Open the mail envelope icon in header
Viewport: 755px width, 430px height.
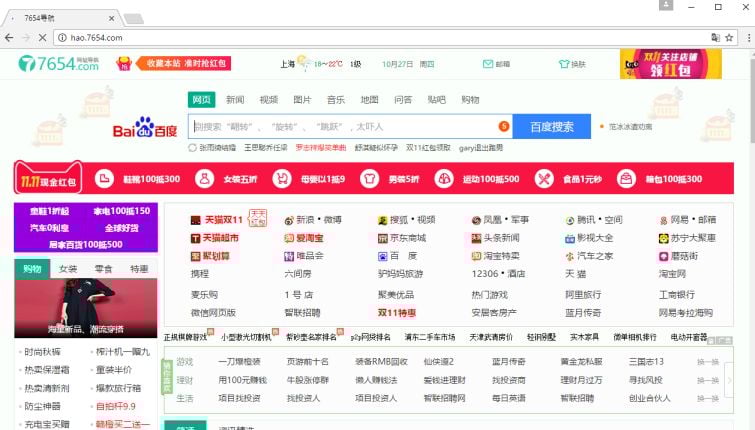[x=488, y=64]
